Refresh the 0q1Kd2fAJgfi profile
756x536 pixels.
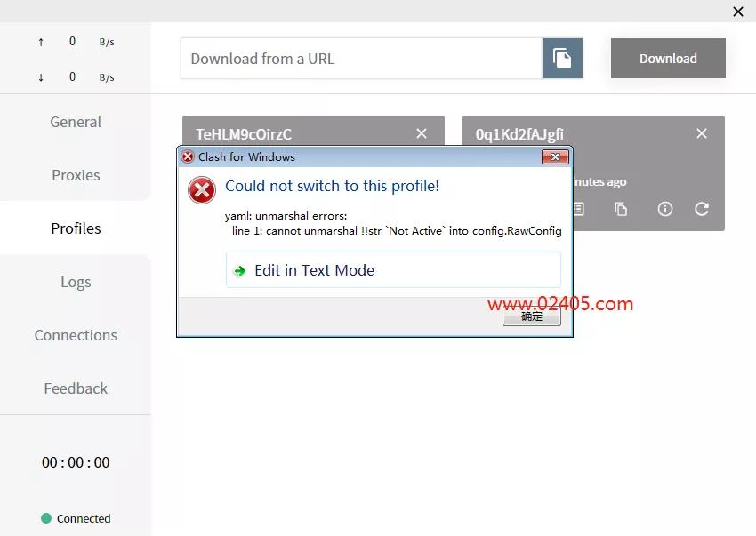(702, 209)
